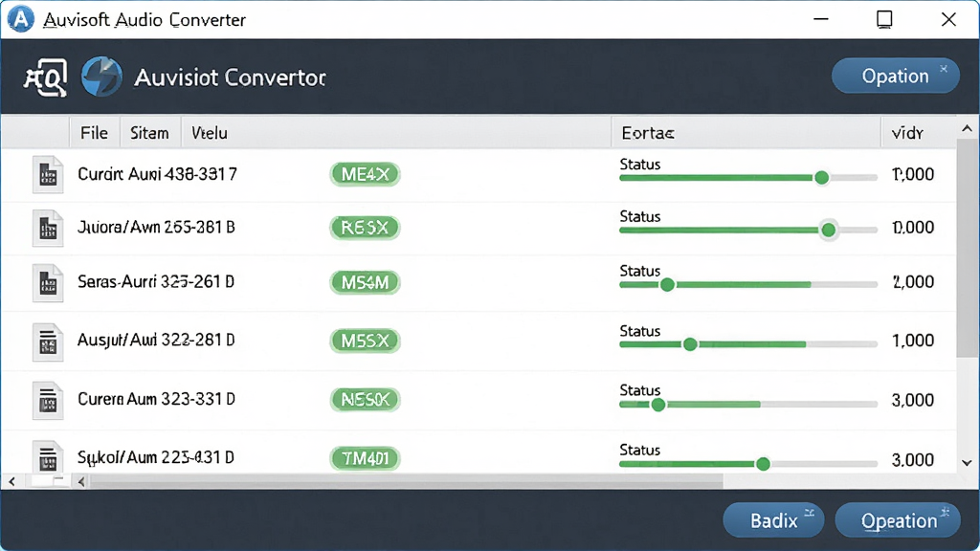
Task: Click the horizontal scrollbar thumb
Action: (406, 482)
